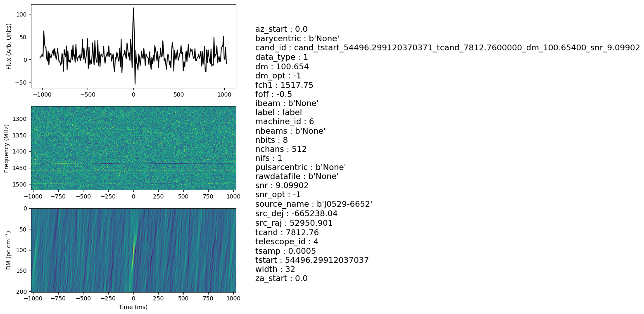644x314 pixels.
Task: Click the 'telescope_id : 4' text
Action: [287, 241]
